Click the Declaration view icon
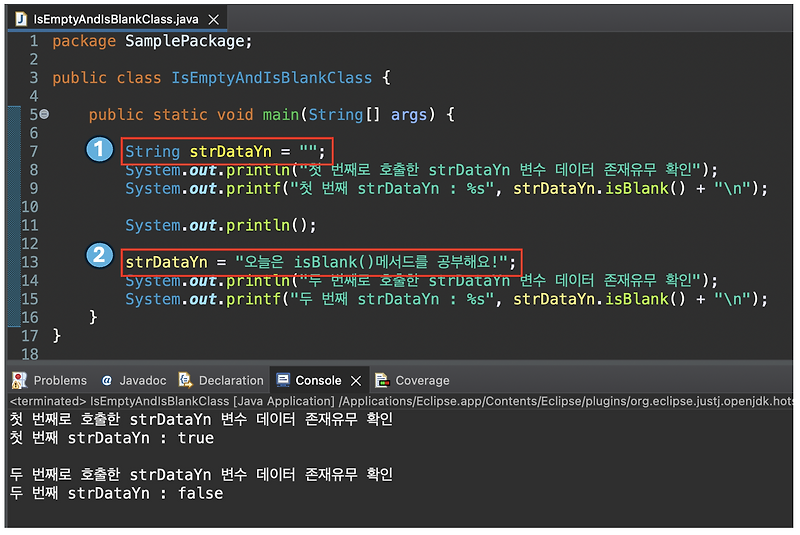The height and width of the screenshot is (535, 800). pyautogui.click(x=185, y=380)
